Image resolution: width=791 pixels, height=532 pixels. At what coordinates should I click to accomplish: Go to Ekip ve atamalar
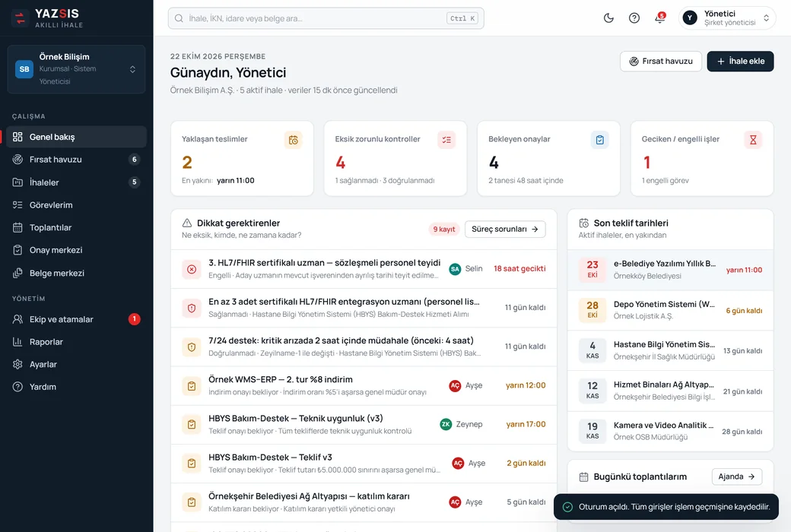(77, 319)
